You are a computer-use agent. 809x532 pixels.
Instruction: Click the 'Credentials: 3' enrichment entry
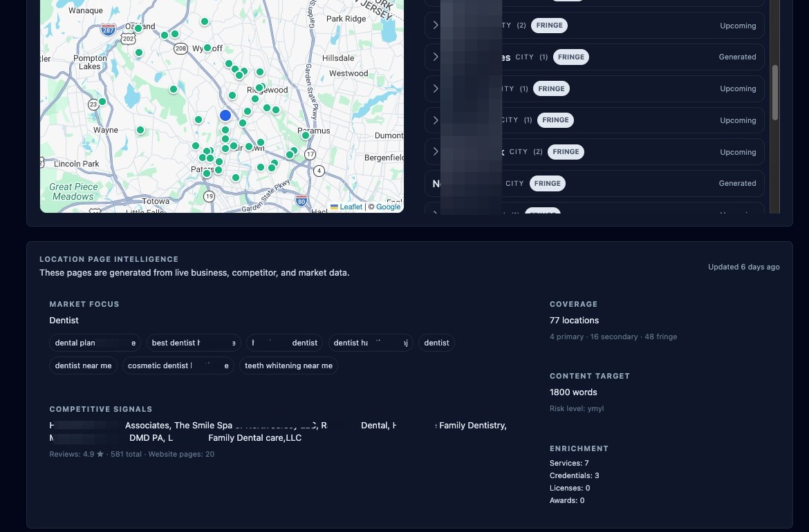(x=574, y=475)
